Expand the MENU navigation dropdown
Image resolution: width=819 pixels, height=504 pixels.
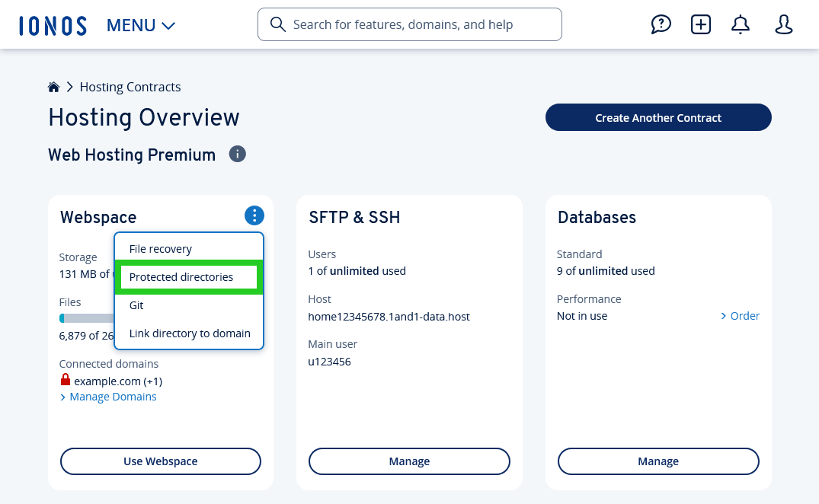tap(140, 24)
